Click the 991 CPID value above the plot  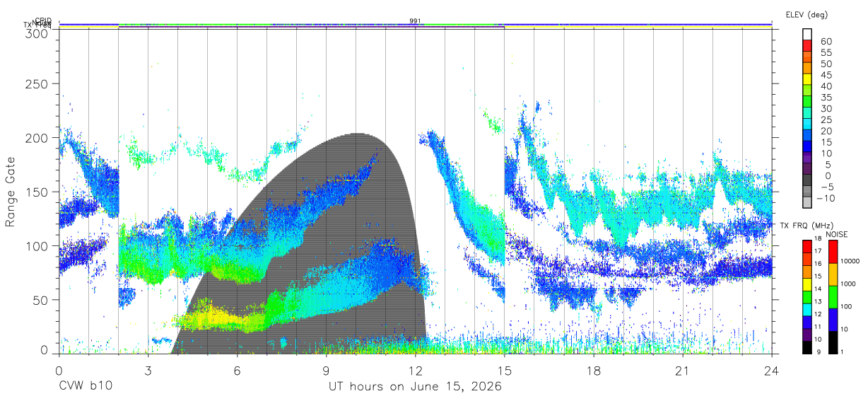[x=415, y=21]
